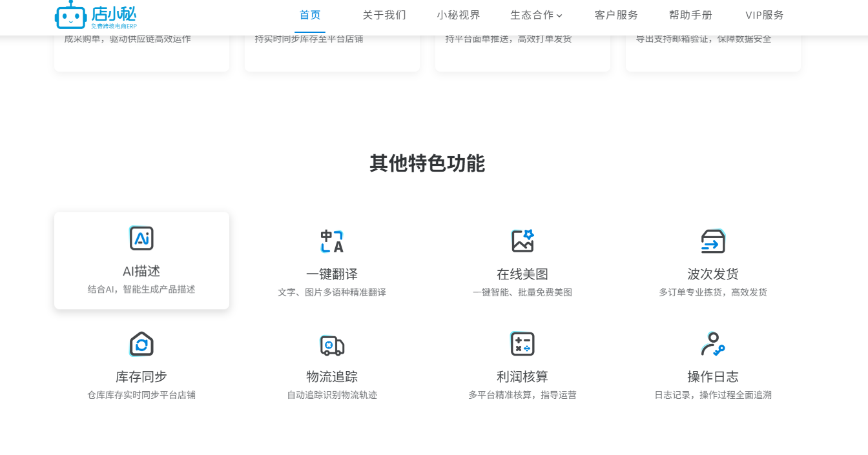The height and width of the screenshot is (455, 868).
Task: Click text 一键智能、批量免费美图
Action: [x=522, y=292]
